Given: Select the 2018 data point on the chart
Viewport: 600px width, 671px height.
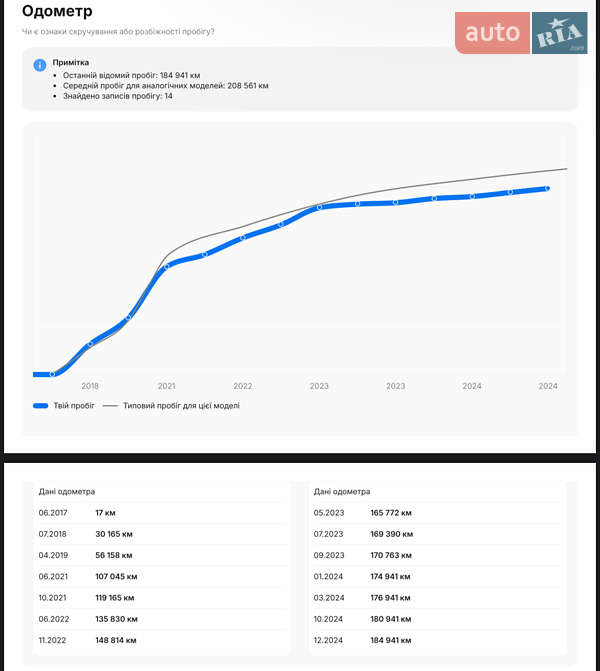Looking at the screenshot, I should coord(90,344).
